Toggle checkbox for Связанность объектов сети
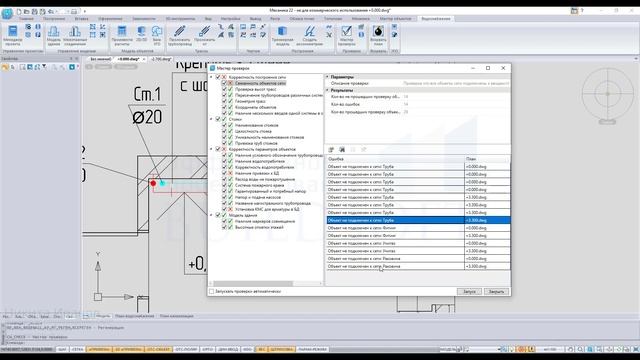 (x=224, y=83)
